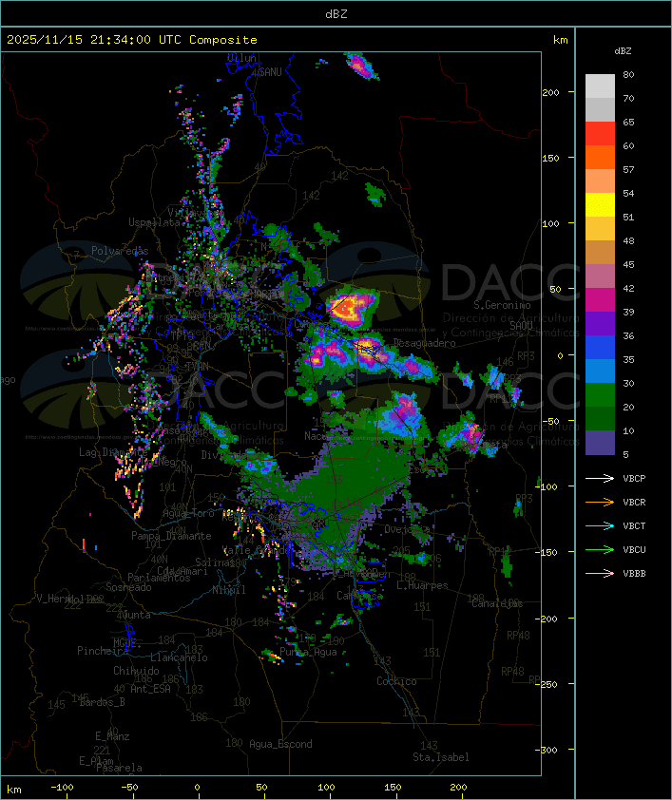Click the green VBCU arrow icon
The image size is (672, 800).
(600, 549)
